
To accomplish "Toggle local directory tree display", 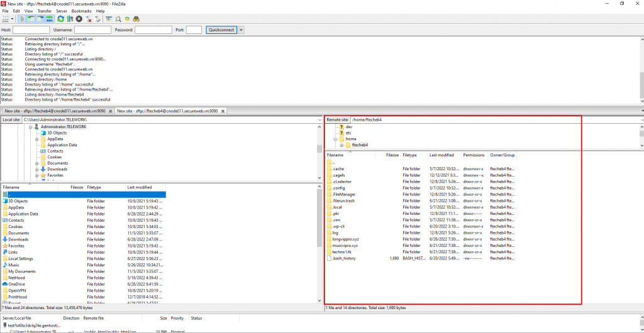I will point(31,19).
